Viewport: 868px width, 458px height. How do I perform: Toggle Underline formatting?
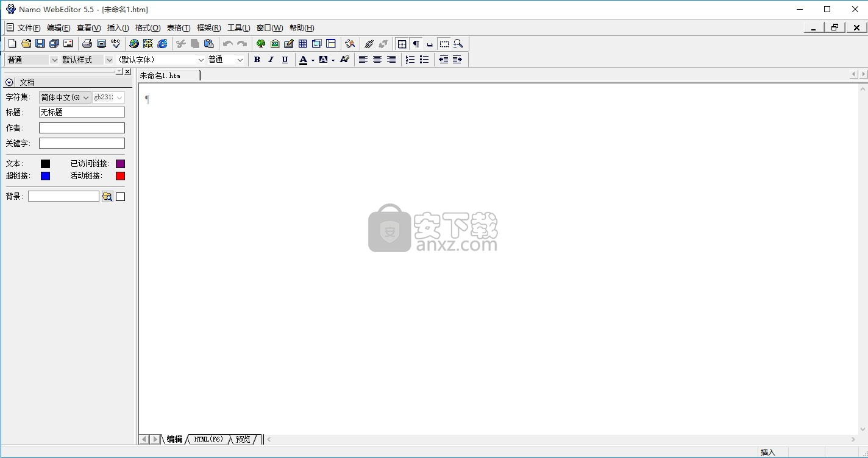pyautogui.click(x=285, y=59)
